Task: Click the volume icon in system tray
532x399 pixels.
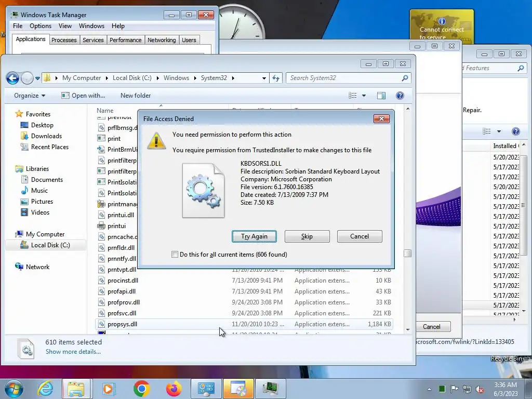Action: tap(480, 389)
